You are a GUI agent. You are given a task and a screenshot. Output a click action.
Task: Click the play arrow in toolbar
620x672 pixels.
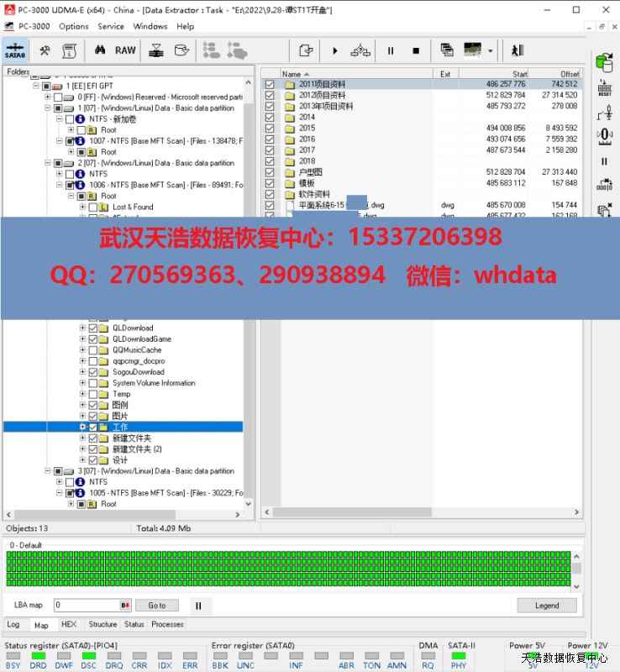[335, 51]
